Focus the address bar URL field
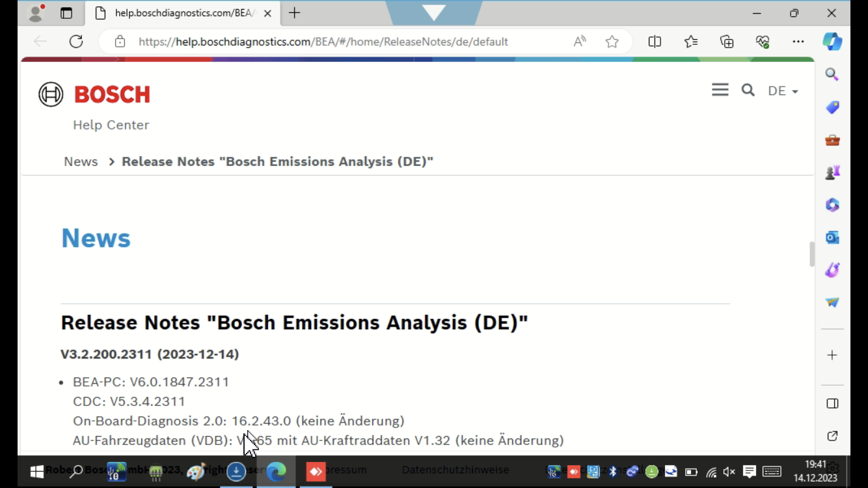The width and height of the screenshot is (868, 488). click(323, 42)
